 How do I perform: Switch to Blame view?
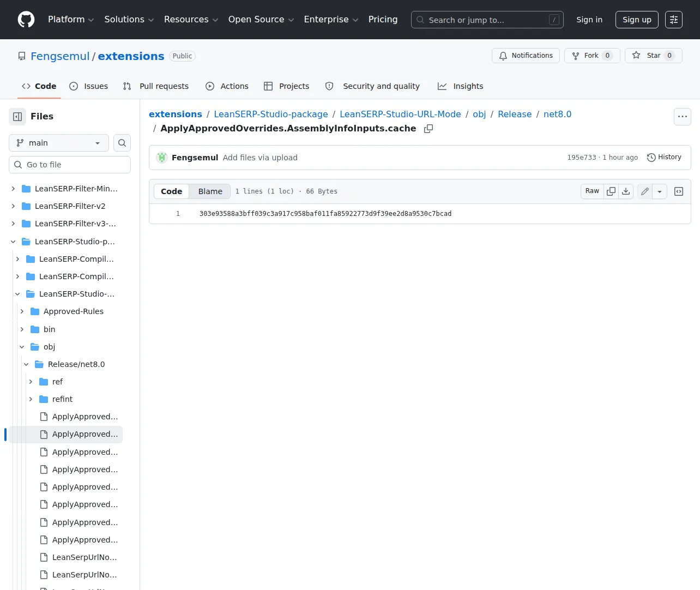click(210, 191)
